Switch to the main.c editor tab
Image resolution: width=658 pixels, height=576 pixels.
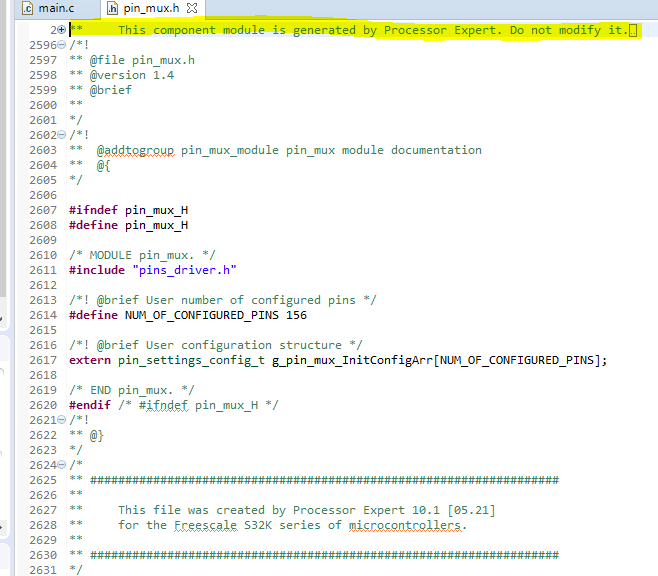[x=57, y=8]
